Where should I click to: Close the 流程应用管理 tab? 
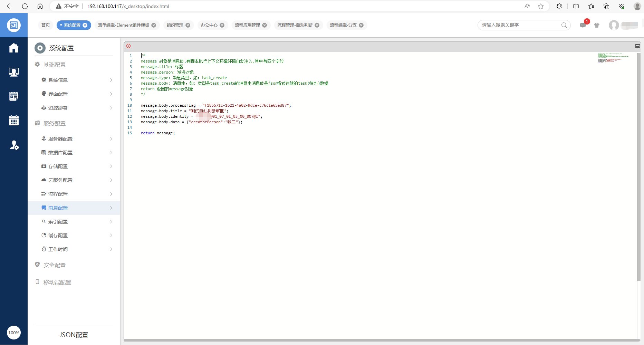click(265, 25)
